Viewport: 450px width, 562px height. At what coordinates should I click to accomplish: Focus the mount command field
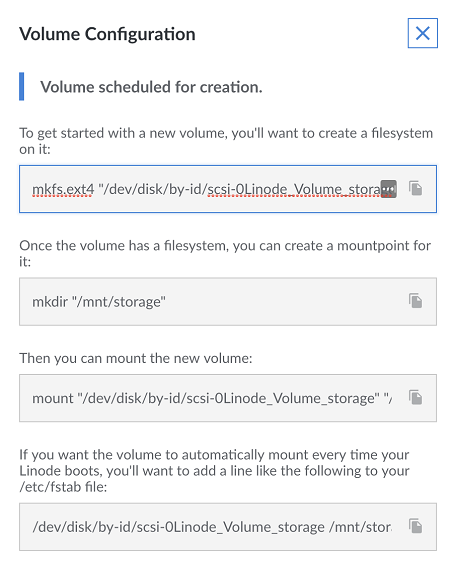[x=228, y=398]
